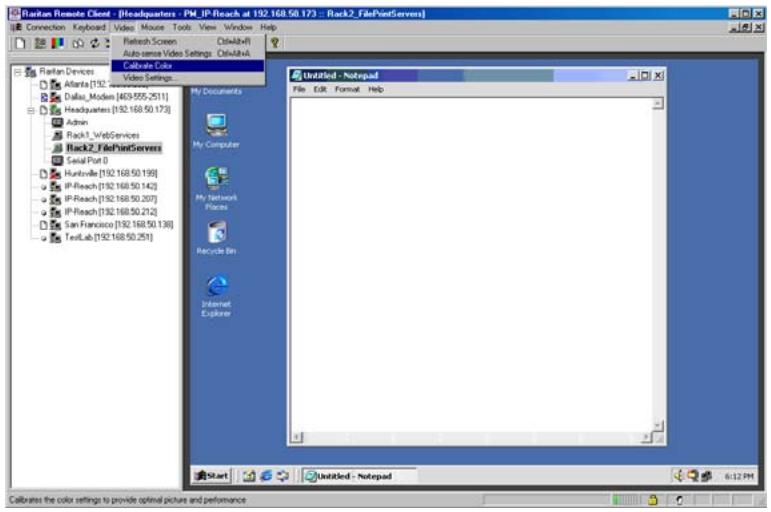Click Untitled - Notepad taskbar button
771x512 pixels.
358,476
